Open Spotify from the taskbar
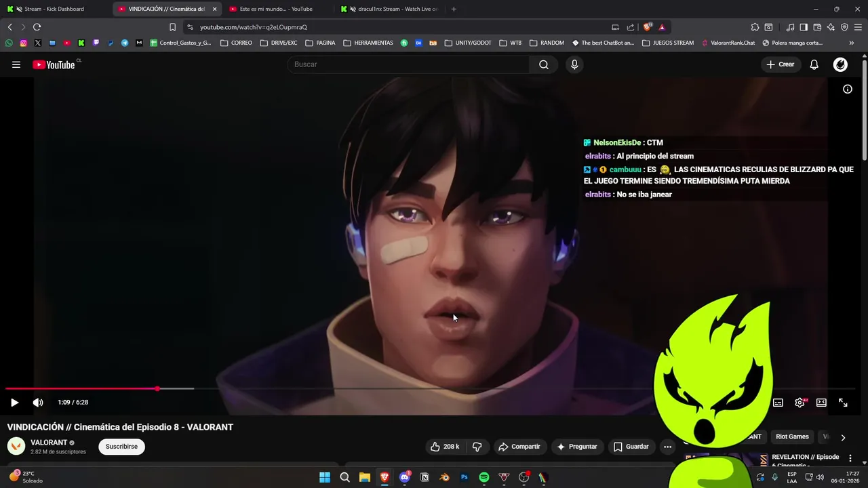The image size is (868, 488). click(484, 477)
